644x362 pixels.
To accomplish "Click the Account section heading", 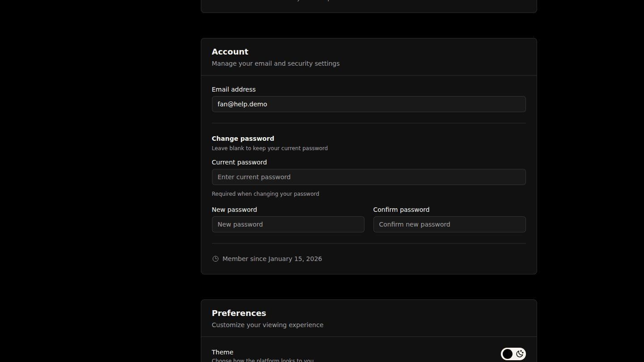I will click(x=230, y=52).
